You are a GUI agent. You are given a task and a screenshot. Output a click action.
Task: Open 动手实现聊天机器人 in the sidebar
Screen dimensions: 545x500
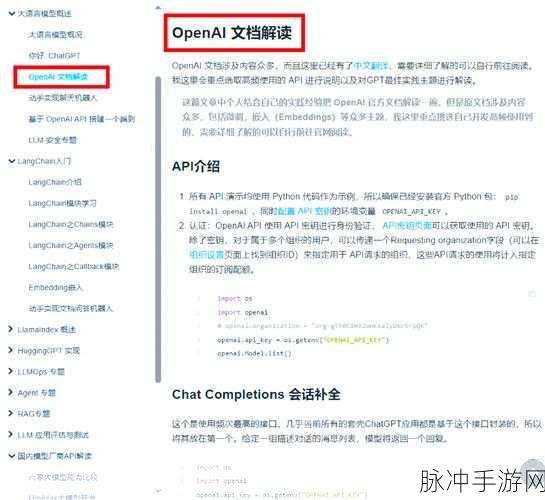coord(63,98)
